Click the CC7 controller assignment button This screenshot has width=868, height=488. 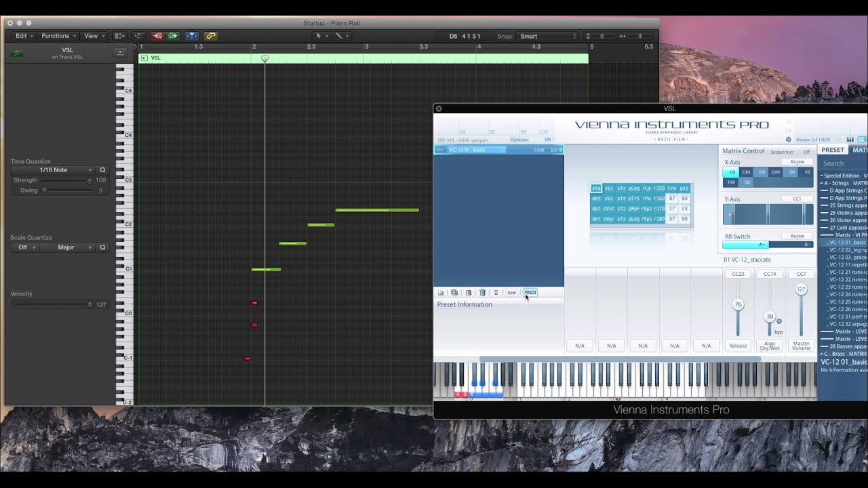802,274
